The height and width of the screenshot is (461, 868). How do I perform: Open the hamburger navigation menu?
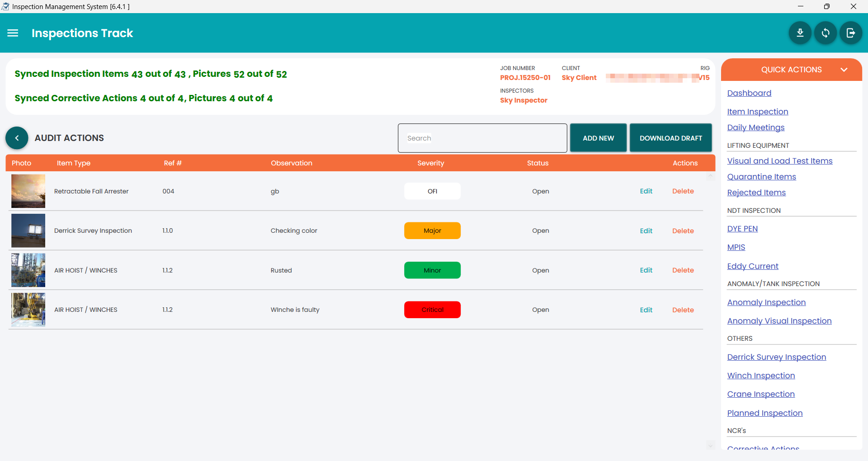[x=12, y=33]
